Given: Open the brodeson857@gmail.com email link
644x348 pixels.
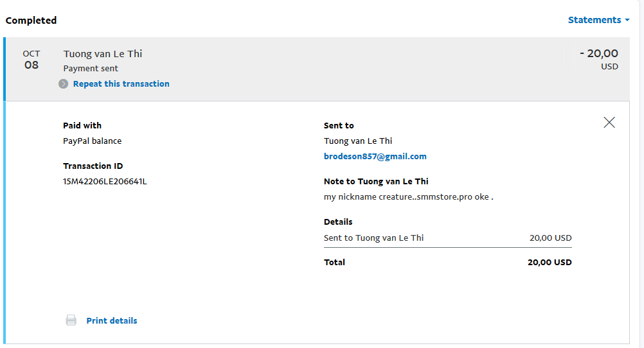Looking at the screenshot, I should (375, 157).
